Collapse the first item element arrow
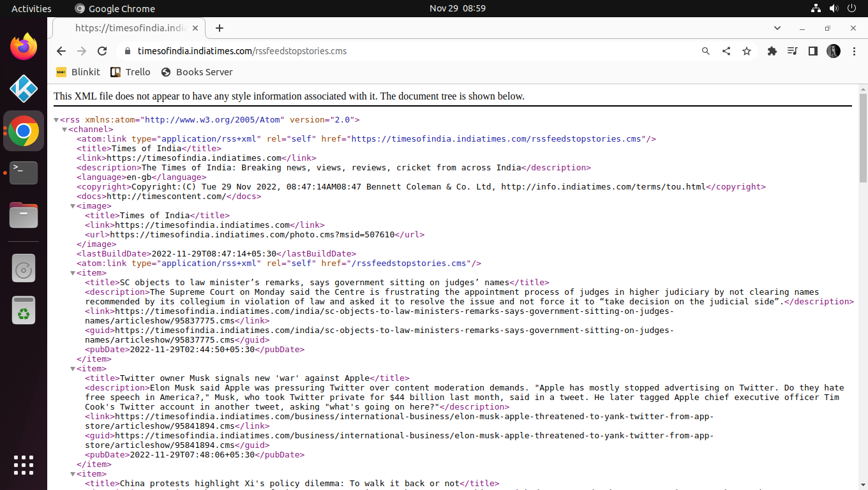The image size is (868, 490). 72,272
